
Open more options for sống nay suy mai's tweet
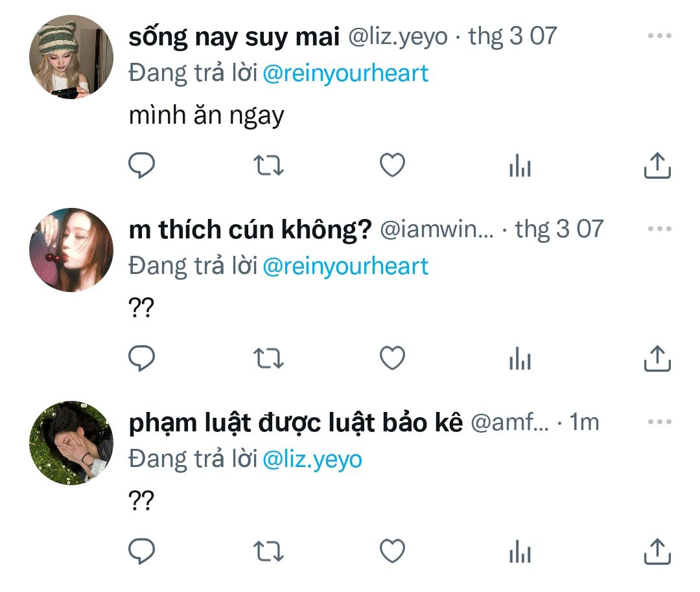(659, 36)
